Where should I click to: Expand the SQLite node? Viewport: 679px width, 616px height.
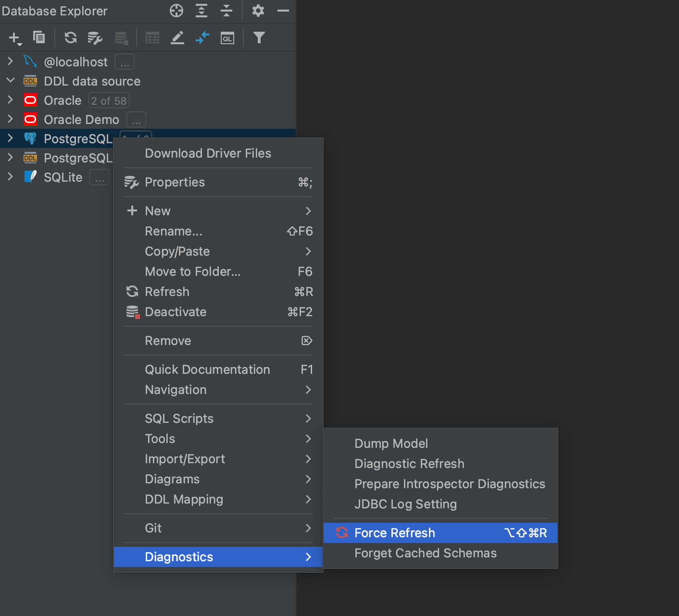point(10,177)
